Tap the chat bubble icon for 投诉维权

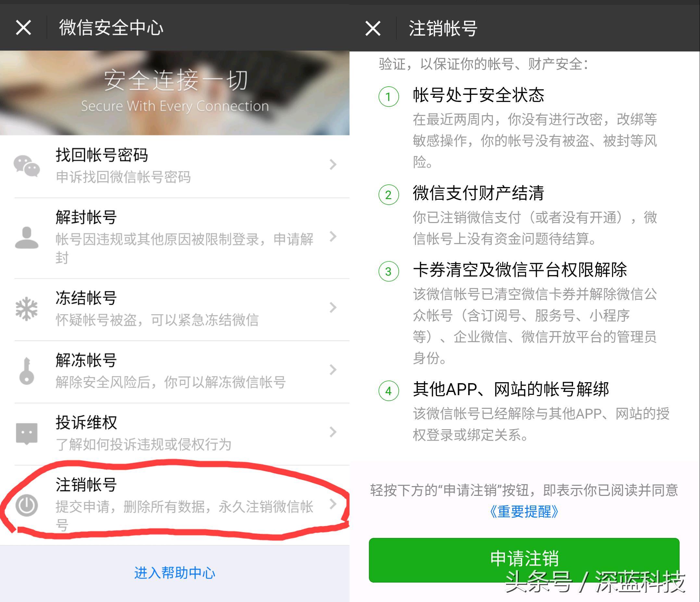coord(27,433)
